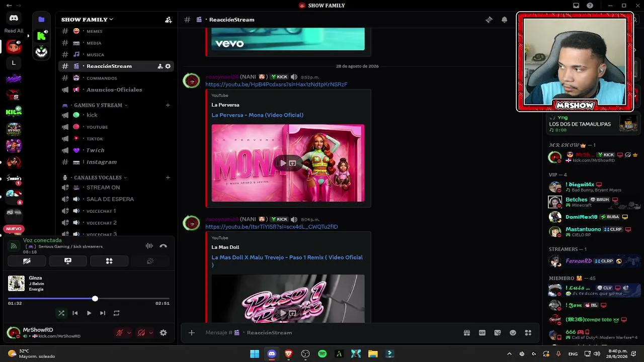Toggle camera on in voice panel
The width and height of the screenshot is (644, 362).
27,261
